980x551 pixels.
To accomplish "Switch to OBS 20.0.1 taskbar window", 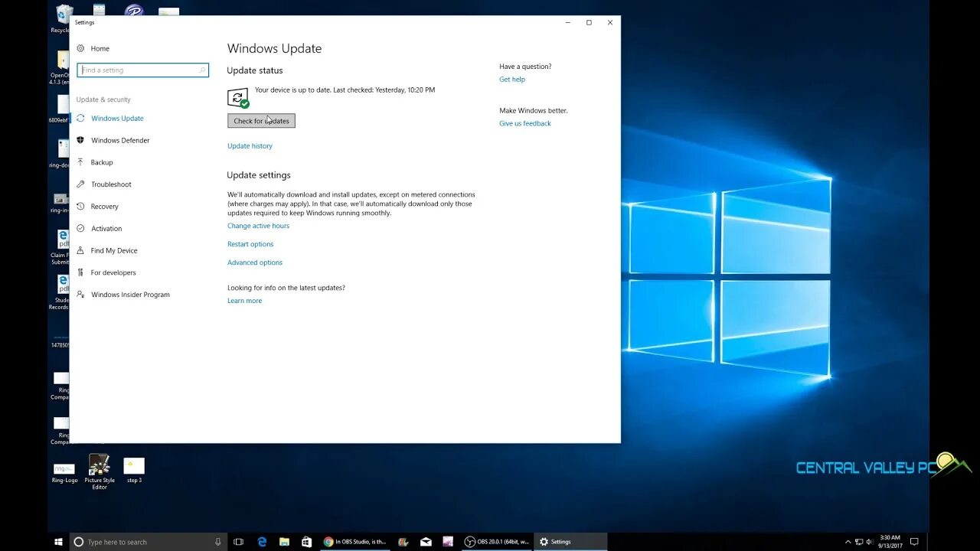I will pyautogui.click(x=497, y=542).
